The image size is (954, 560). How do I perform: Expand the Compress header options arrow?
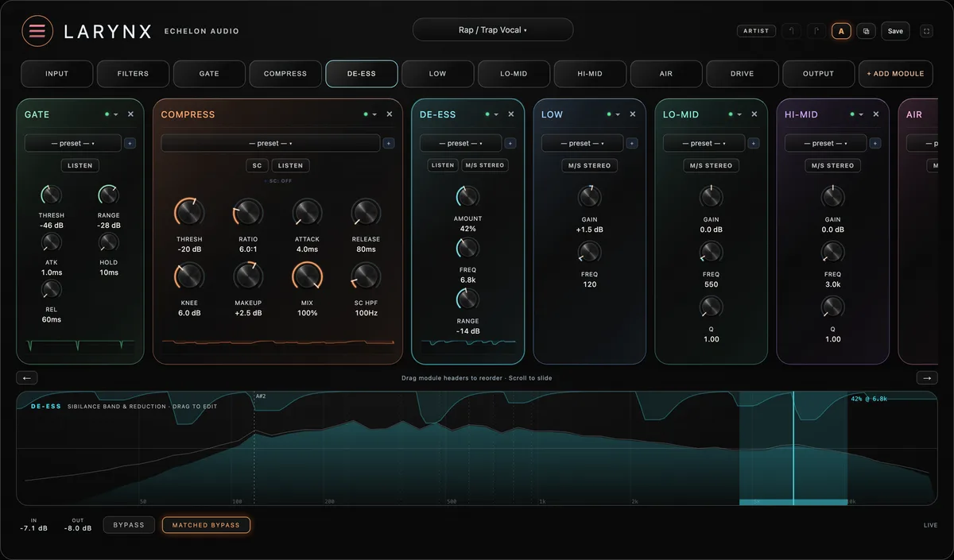(375, 114)
